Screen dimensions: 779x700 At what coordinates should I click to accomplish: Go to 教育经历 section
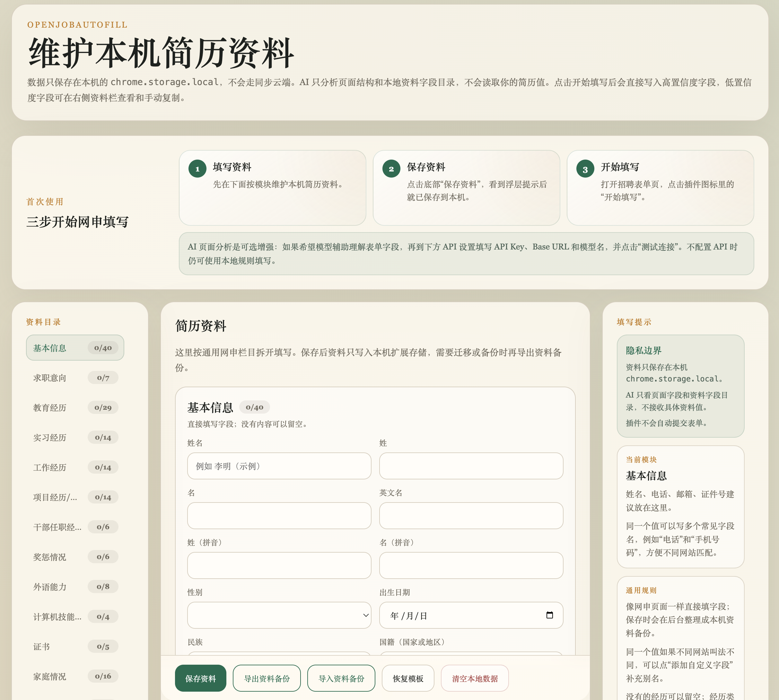(75, 407)
